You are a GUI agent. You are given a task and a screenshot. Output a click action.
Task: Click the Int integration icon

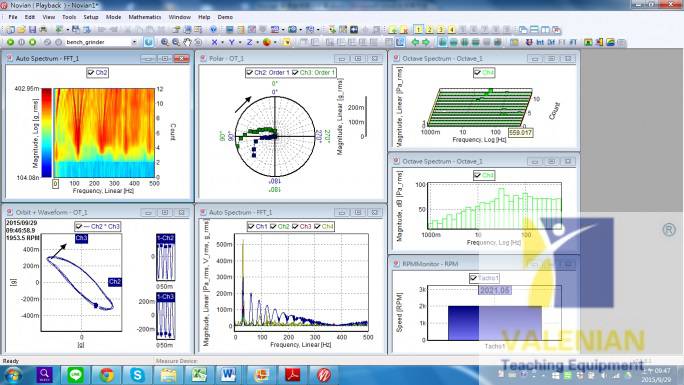[x=540, y=42]
